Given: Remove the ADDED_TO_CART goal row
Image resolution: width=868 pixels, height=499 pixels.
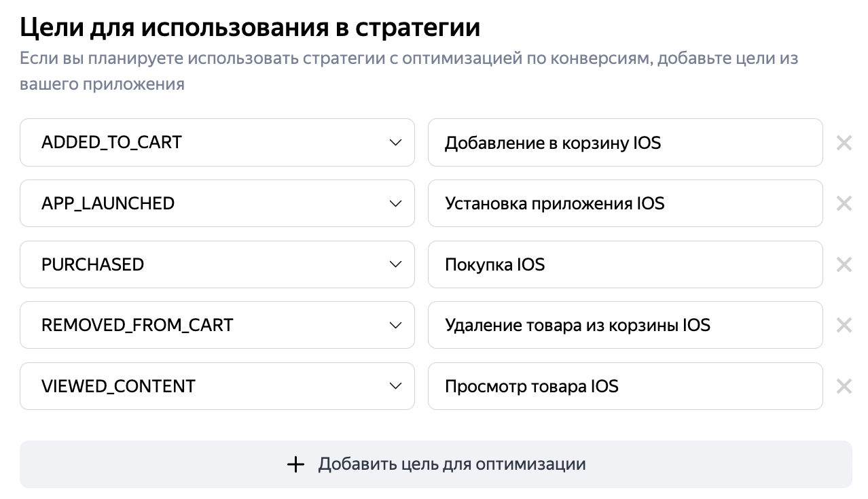Looking at the screenshot, I should (844, 143).
